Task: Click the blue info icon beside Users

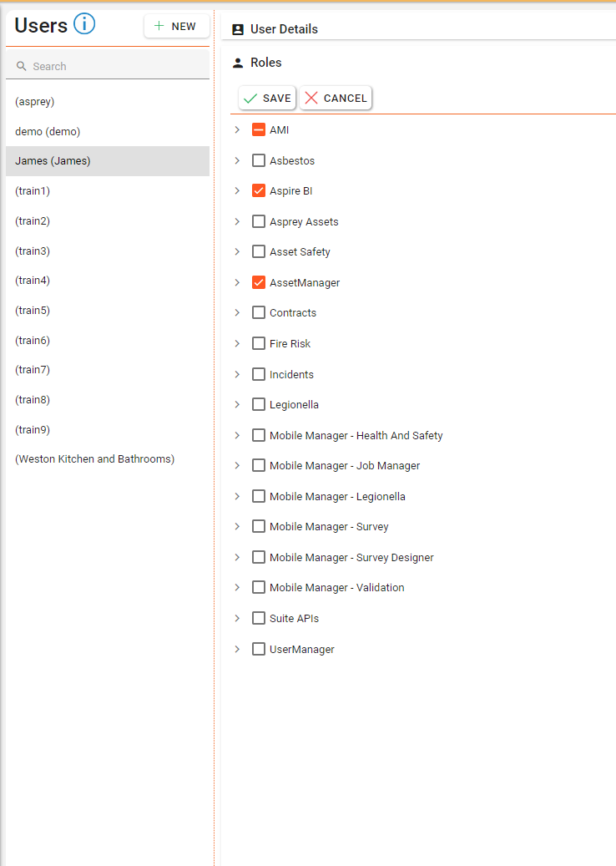Action: [84, 25]
